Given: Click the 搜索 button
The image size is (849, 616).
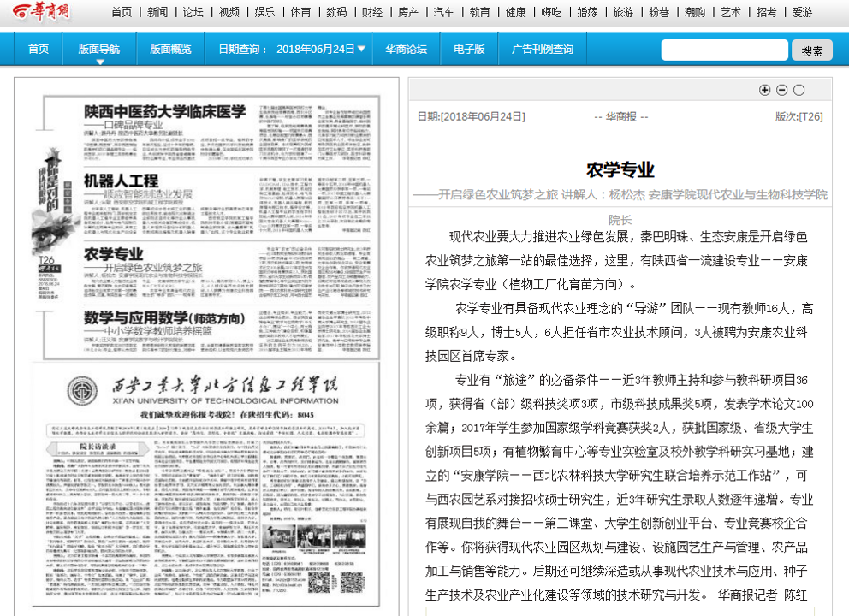Looking at the screenshot, I should 811,50.
